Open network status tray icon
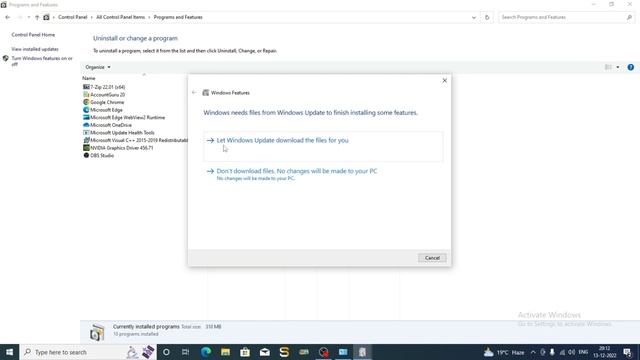The image size is (640, 360). pyautogui.click(x=562, y=352)
